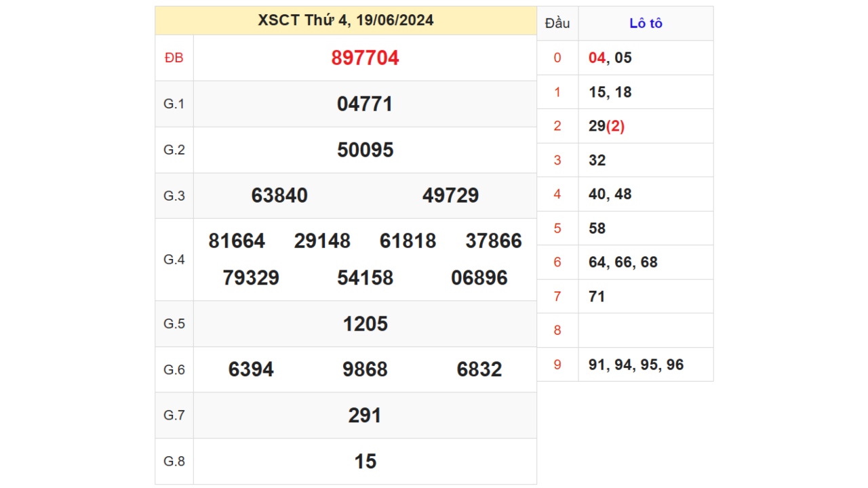Image resolution: width=868 pixels, height=488 pixels.
Task: Select the G.4 number 06896
Action: 479,277
